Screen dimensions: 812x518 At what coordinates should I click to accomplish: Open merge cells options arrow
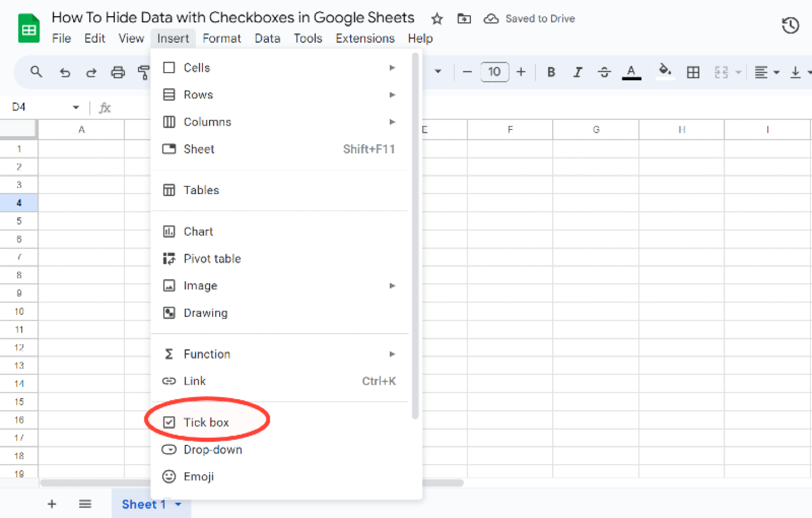[738, 72]
